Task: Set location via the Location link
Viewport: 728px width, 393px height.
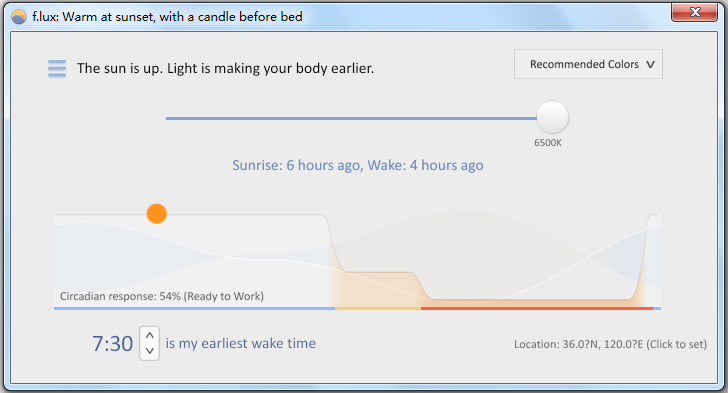Action: coord(610,344)
